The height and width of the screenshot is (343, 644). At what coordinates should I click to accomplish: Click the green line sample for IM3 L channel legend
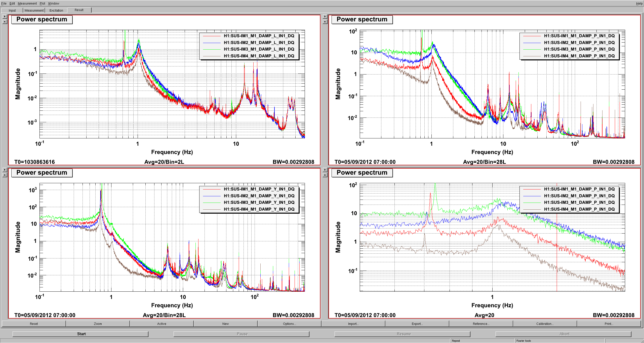pos(212,49)
